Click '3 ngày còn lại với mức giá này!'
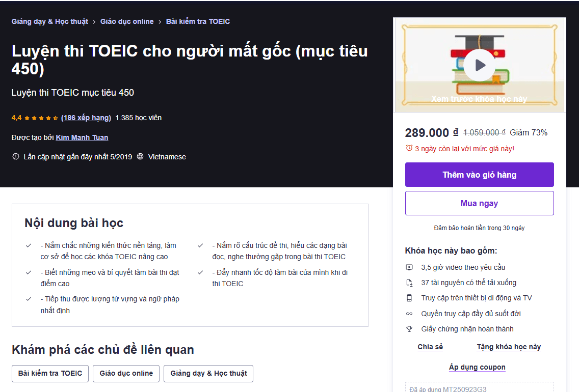The width and height of the screenshot is (579, 392). [464, 149]
